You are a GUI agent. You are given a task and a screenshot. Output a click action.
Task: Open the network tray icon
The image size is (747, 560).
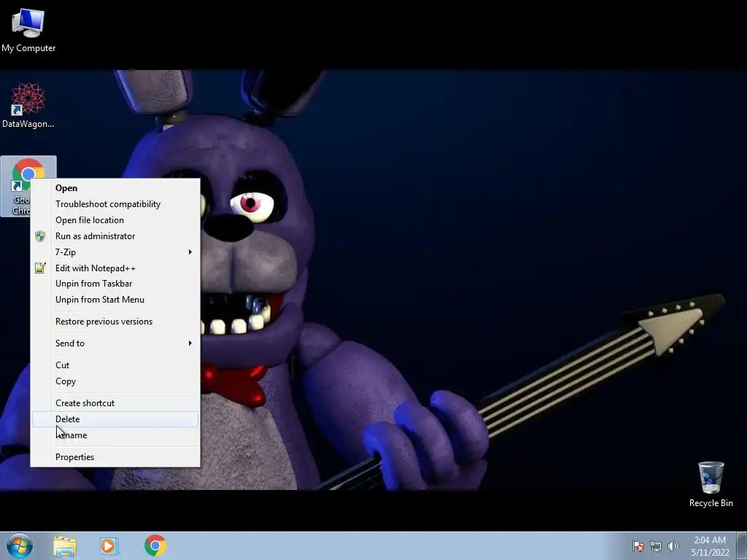pos(656,546)
